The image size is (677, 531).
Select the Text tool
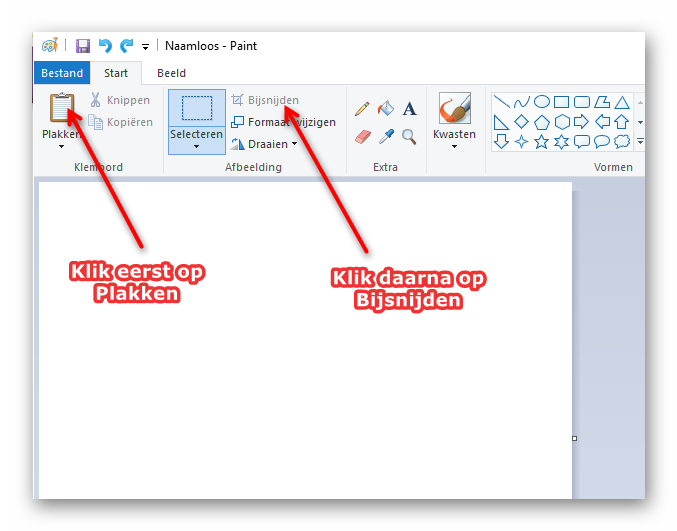(409, 108)
